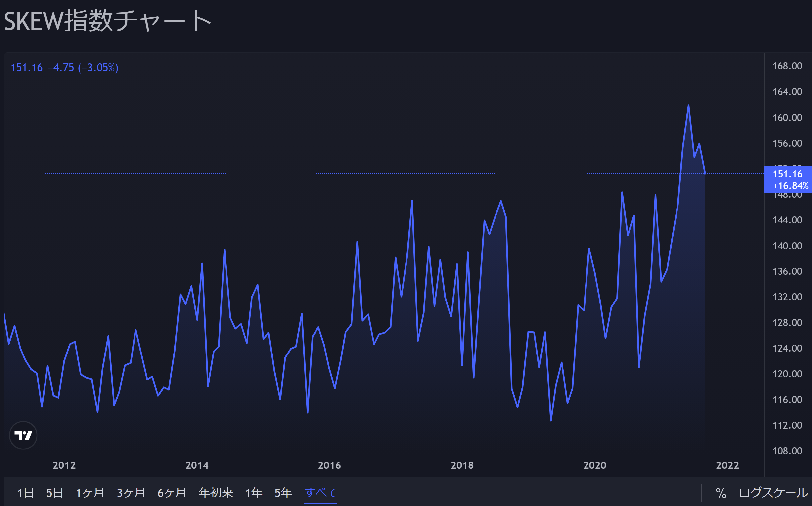The width and height of the screenshot is (812, 506).
Task: Show the 5年 chart range
Action: (x=283, y=493)
